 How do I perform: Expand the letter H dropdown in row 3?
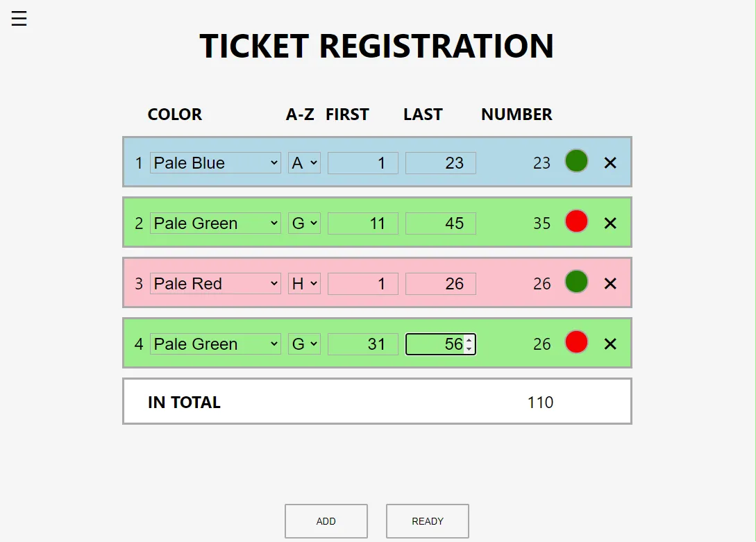(304, 283)
